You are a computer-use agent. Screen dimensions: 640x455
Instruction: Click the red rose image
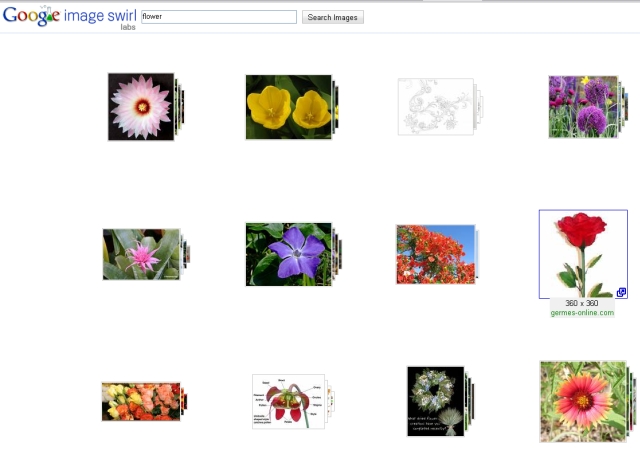[x=582, y=253]
